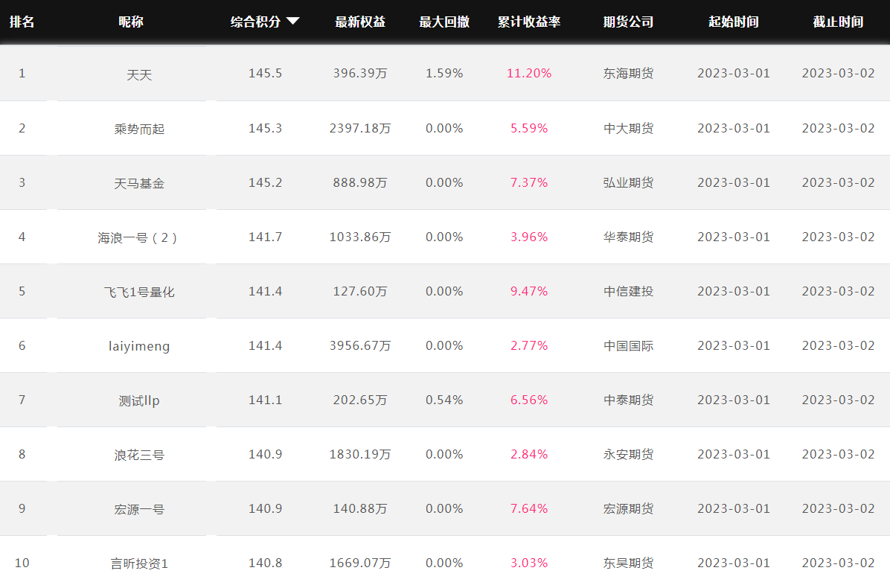Click the company 宏源期货

pyautogui.click(x=628, y=508)
